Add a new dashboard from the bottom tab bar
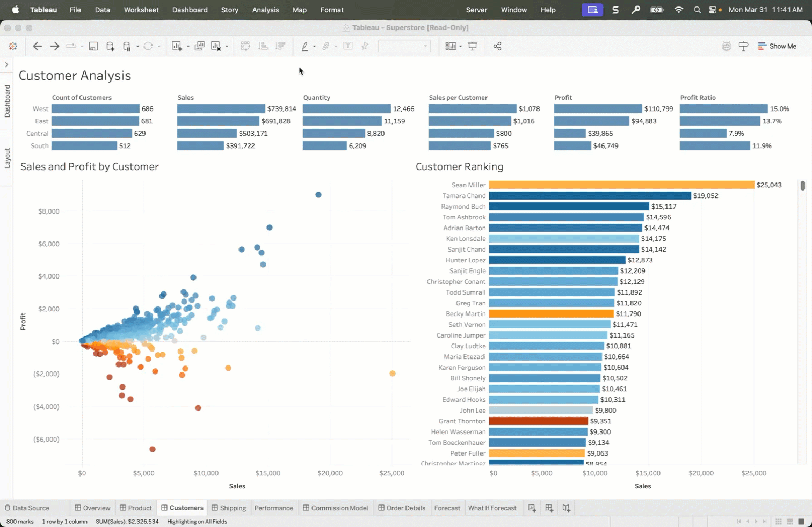The height and width of the screenshot is (527, 812). click(549, 508)
